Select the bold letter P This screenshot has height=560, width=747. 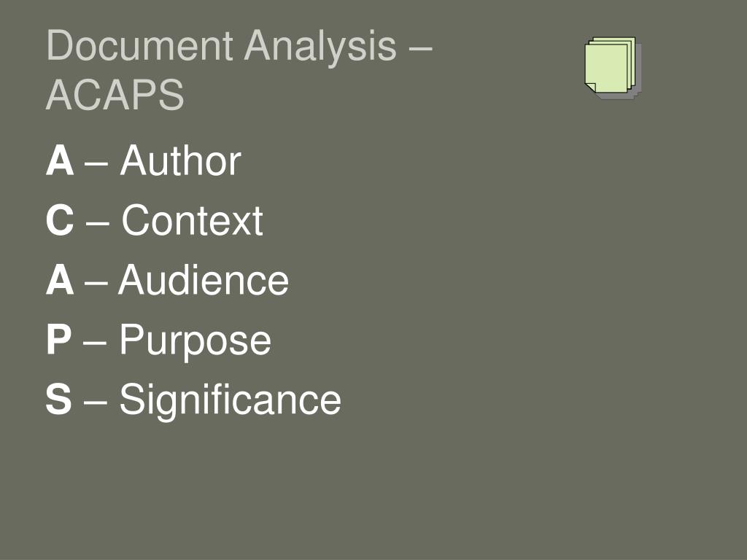point(59,339)
